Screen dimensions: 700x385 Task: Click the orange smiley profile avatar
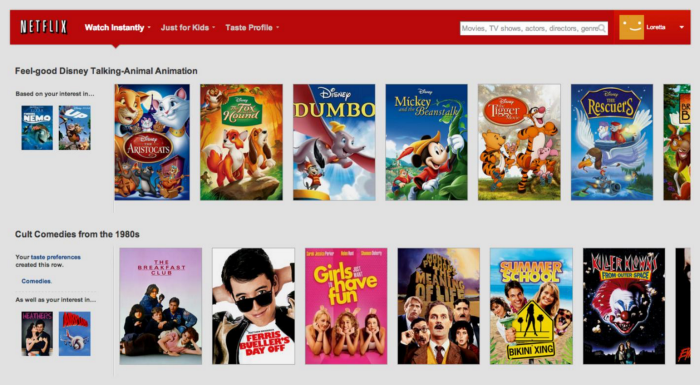[x=631, y=27]
